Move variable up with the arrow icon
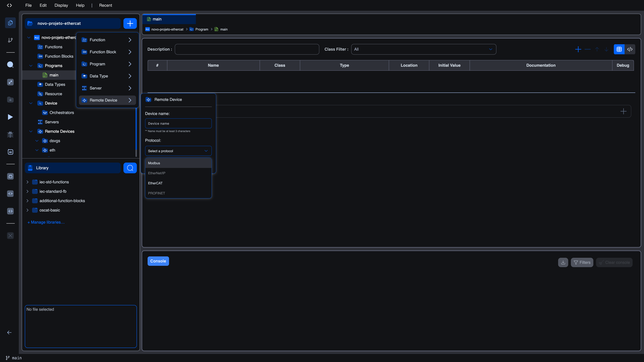644x362 pixels. (597, 49)
